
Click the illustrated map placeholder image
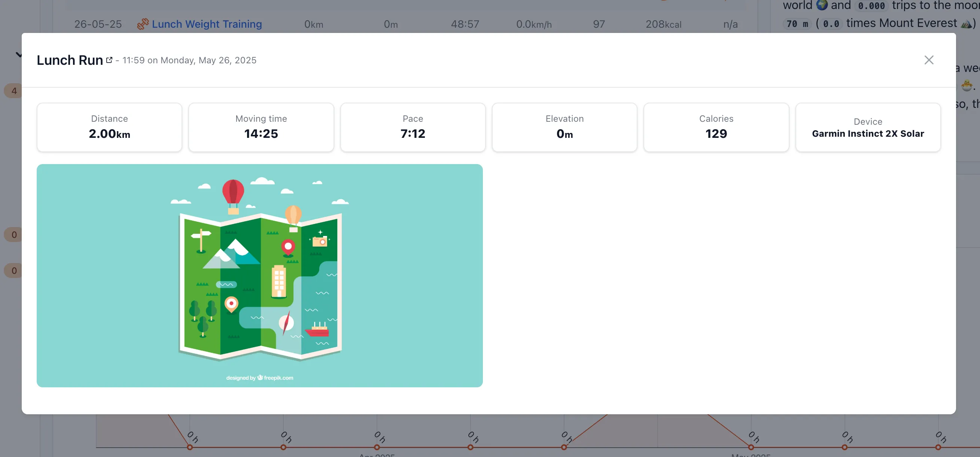point(259,275)
